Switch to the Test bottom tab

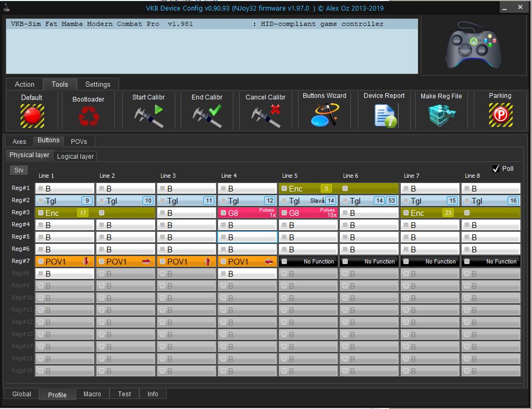click(x=124, y=394)
